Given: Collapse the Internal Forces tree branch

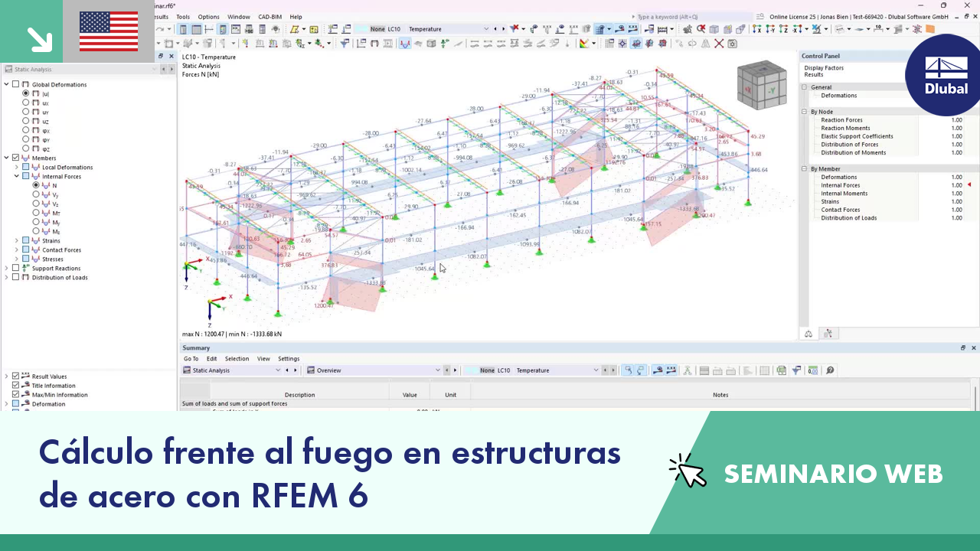Looking at the screenshot, I should click(15, 177).
